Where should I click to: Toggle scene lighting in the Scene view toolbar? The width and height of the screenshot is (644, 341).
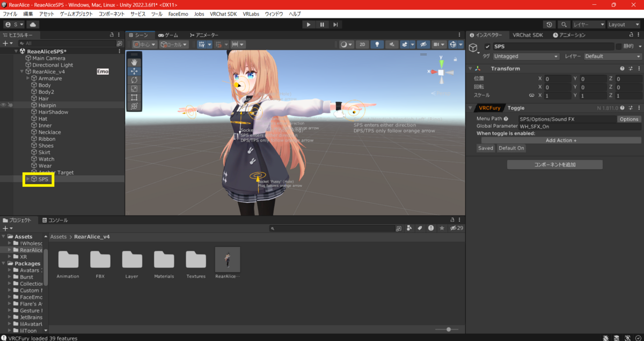(x=377, y=45)
